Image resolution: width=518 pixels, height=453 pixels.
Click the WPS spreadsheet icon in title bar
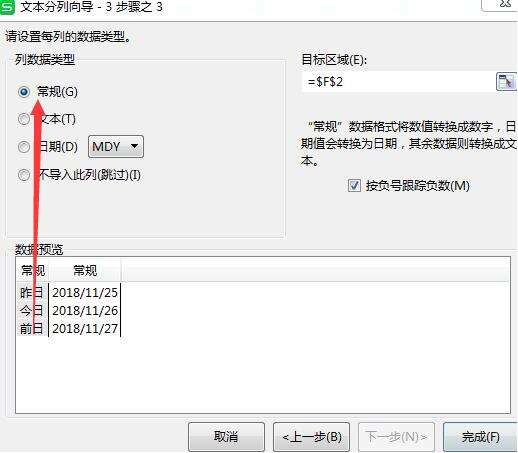click(7, 7)
